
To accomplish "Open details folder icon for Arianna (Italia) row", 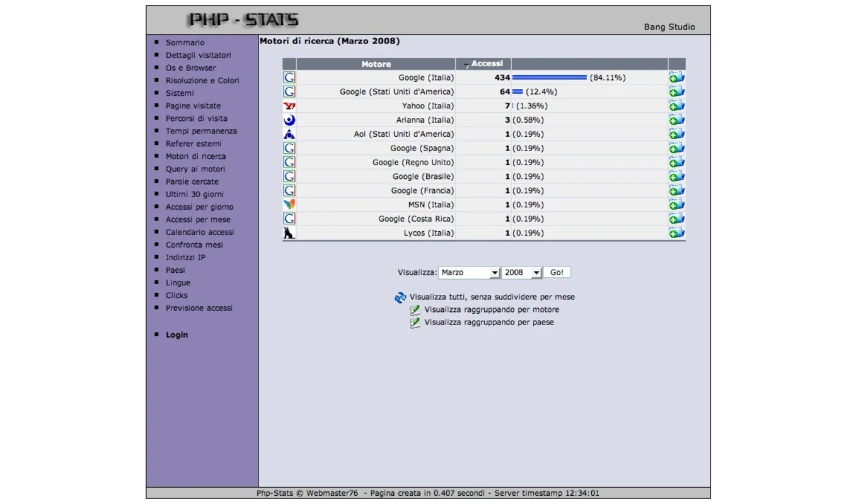I will 676,120.
